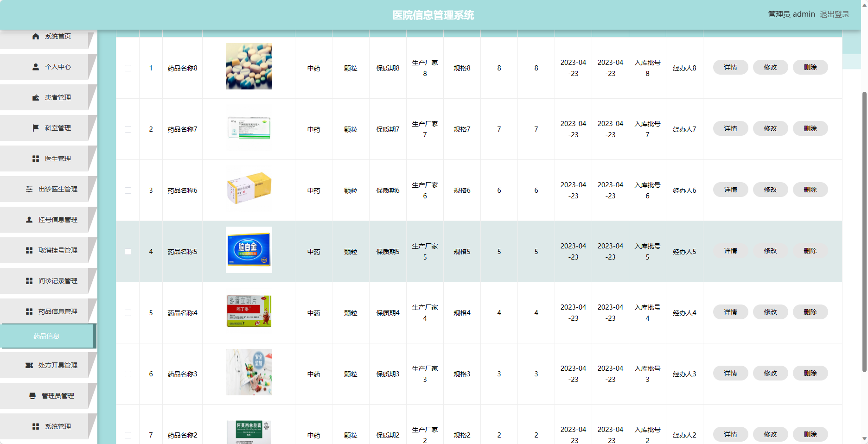Click 详情 for 药品名称7
The height and width of the screenshot is (444, 868).
coord(730,128)
